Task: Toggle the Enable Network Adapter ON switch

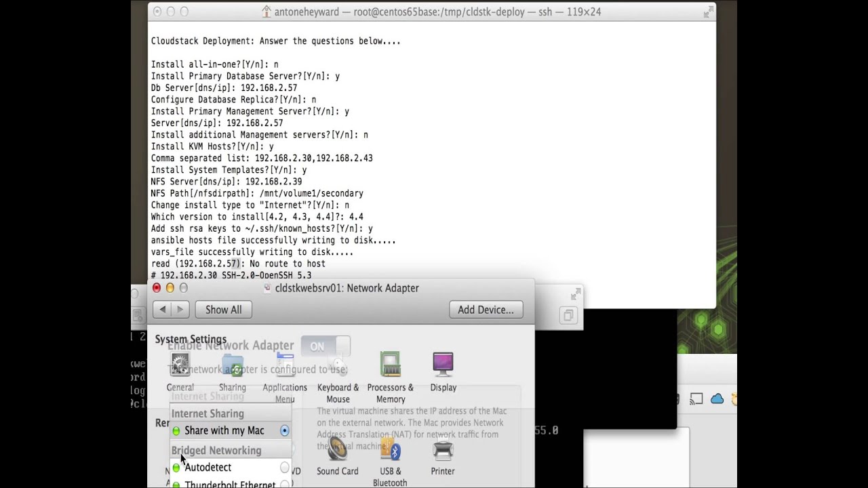Action: click(325, 346)
